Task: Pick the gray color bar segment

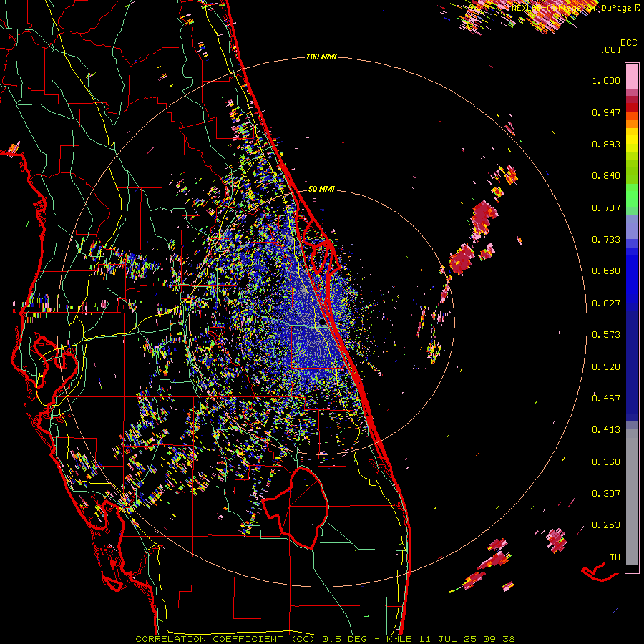Action: click(x=632, y=497)
